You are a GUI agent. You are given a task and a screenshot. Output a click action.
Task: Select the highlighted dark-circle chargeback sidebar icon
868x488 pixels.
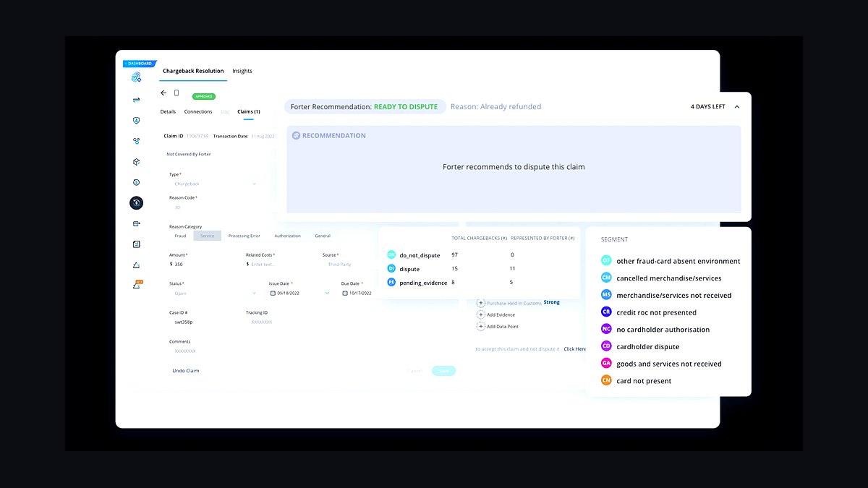pyautogui.click(x=136, y=203)
